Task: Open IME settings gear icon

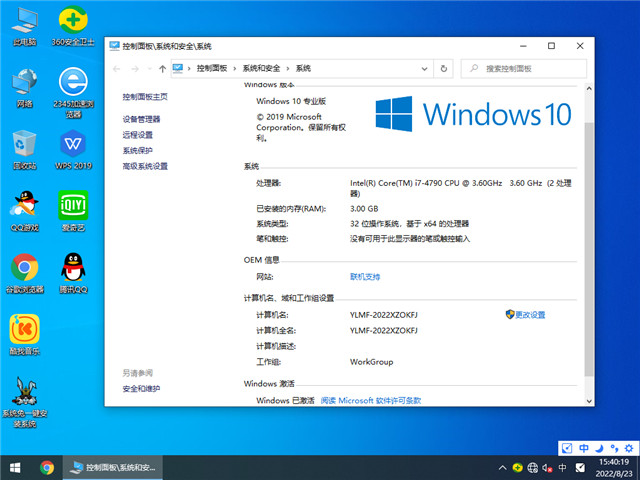Action: pos(629,448)
